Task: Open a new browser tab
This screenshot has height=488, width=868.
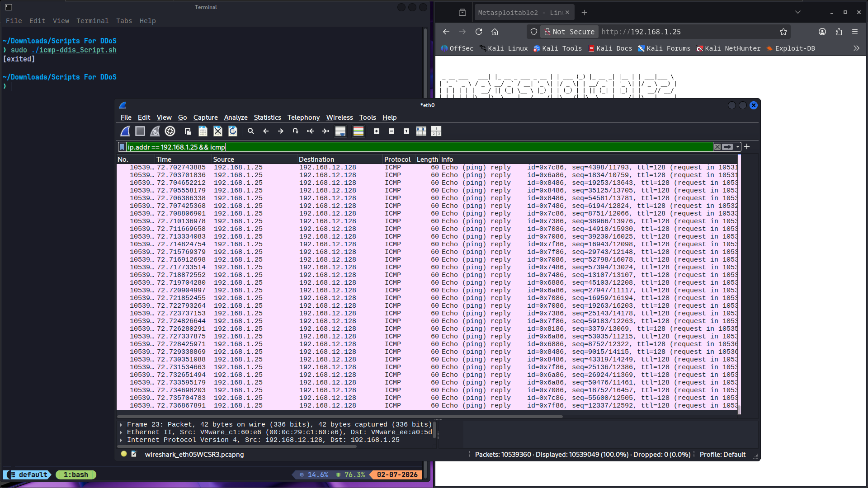Action: tap(584, 13)
